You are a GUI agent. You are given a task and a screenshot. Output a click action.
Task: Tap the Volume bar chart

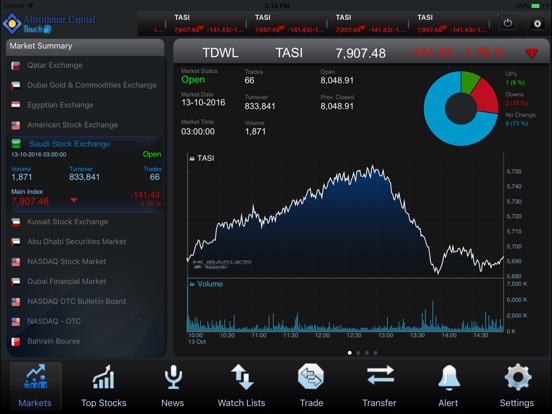tap(345, 306)
